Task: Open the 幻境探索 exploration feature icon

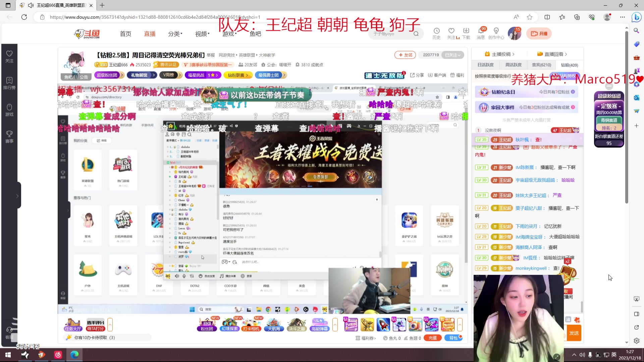Action: 229,324
